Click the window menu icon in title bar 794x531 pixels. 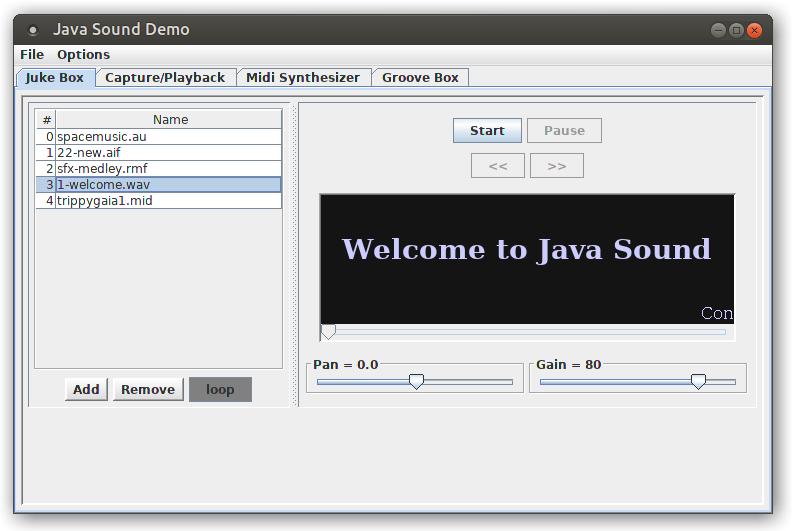(33, 30)
